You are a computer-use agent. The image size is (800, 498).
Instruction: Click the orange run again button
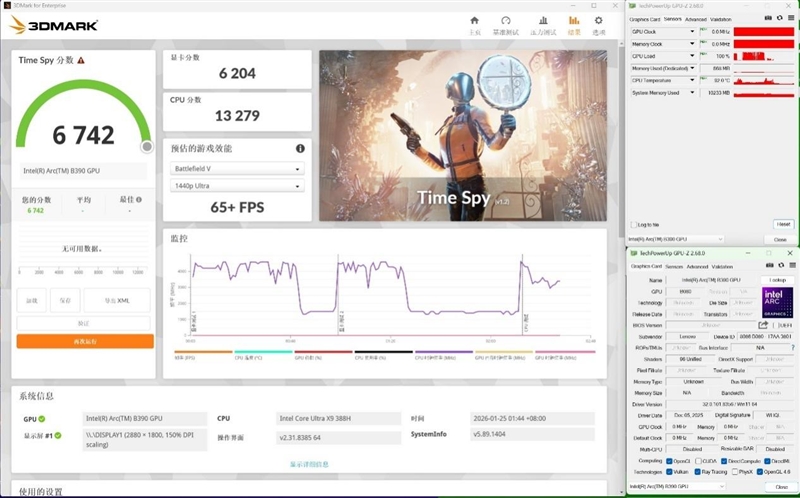click(85, 341)
